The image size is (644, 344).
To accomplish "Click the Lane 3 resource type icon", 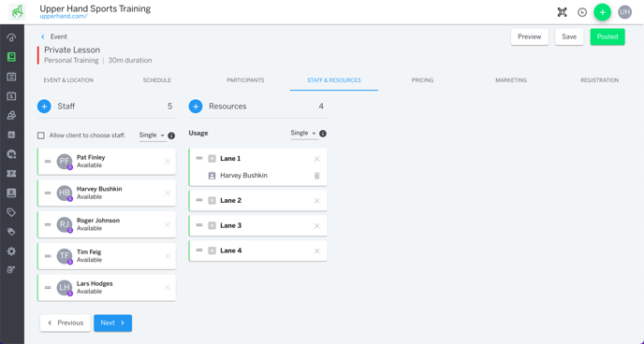I will [x=212, y=225].
